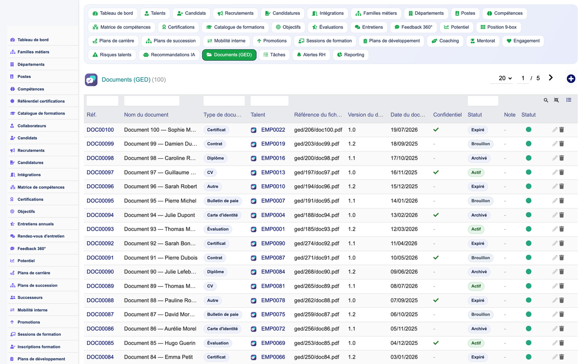
Task: Delete document DOC00100 trash icon
Action: [x=562, y=130]
